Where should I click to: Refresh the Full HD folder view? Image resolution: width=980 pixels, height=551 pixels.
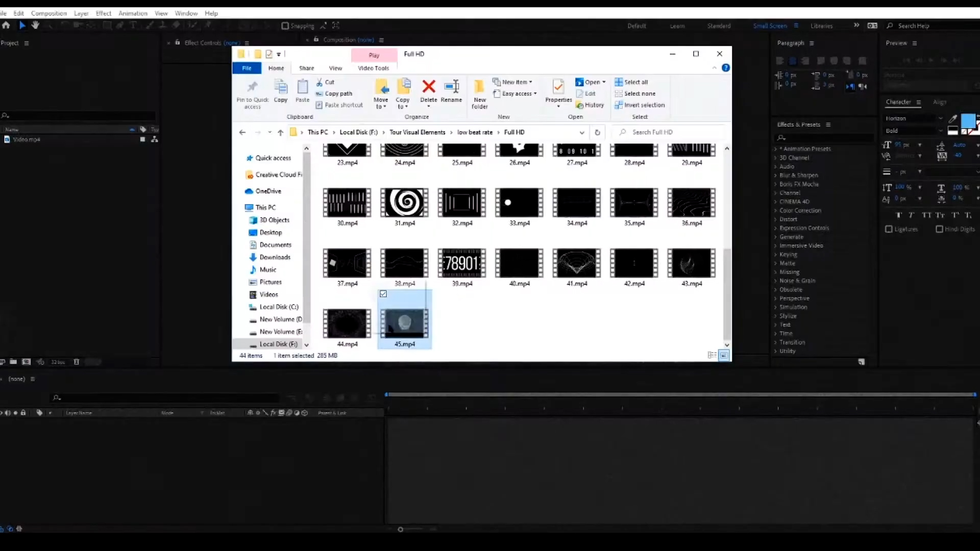click(x=597, y=132)
